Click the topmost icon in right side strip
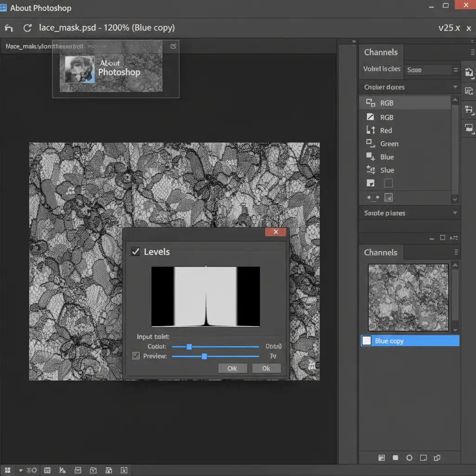This screenshot has width=476, height=476. coord(469,73)
